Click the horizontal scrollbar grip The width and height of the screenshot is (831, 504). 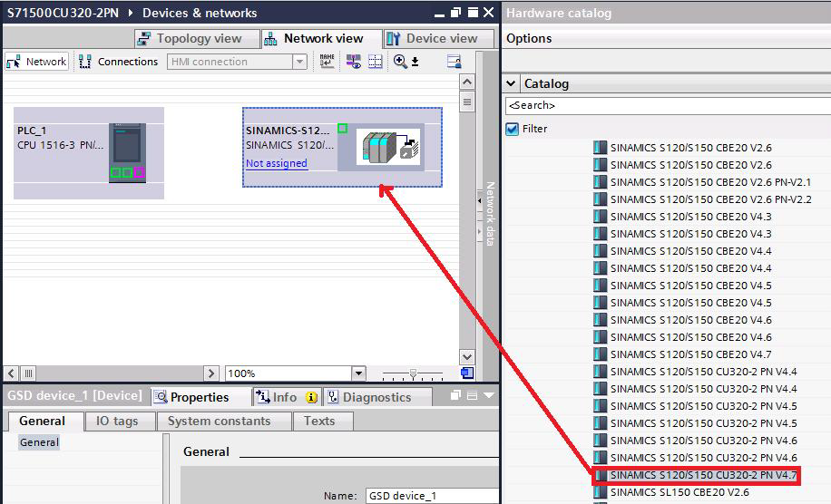pyautogui.click(x=29, y=373)
